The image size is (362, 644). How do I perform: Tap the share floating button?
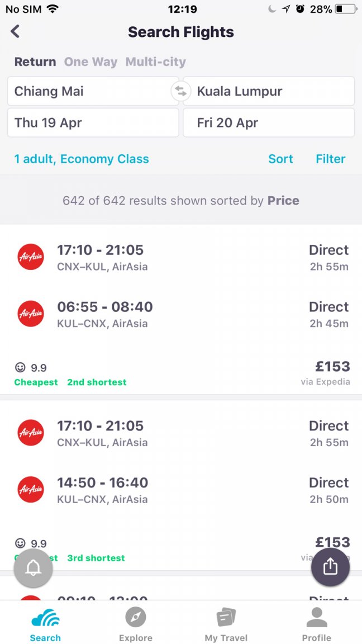tap(330, 567)
